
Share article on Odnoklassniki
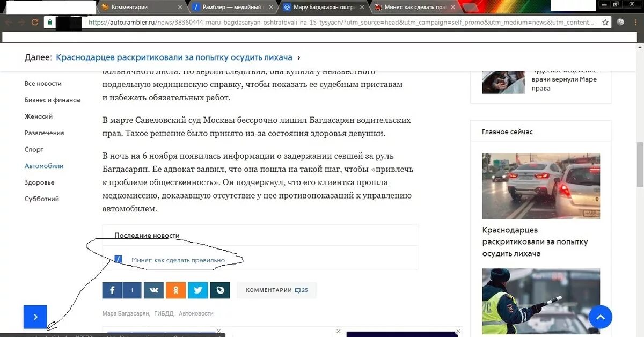(x=175, y=290)
